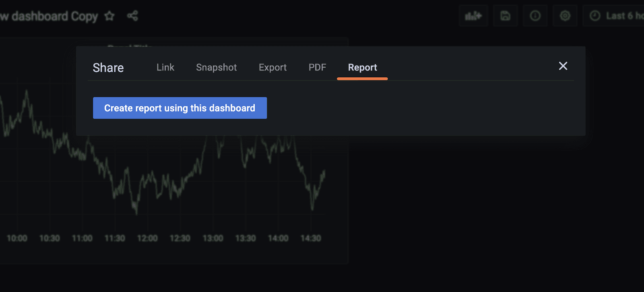Create report using this dashboard
This screenshot has height=292, width=644.
[180, 108]
